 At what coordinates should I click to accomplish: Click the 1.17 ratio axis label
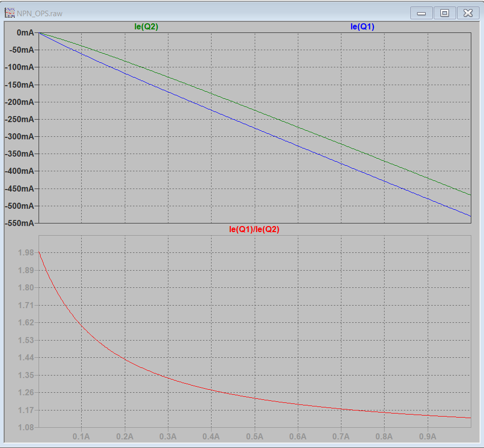point(26,410)
